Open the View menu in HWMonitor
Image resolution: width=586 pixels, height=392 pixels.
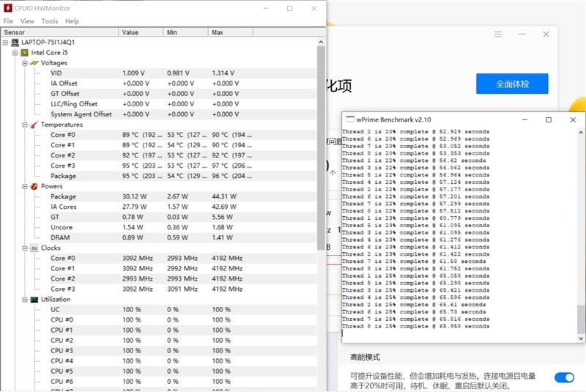pyautogui.click(x=27, y=21)
